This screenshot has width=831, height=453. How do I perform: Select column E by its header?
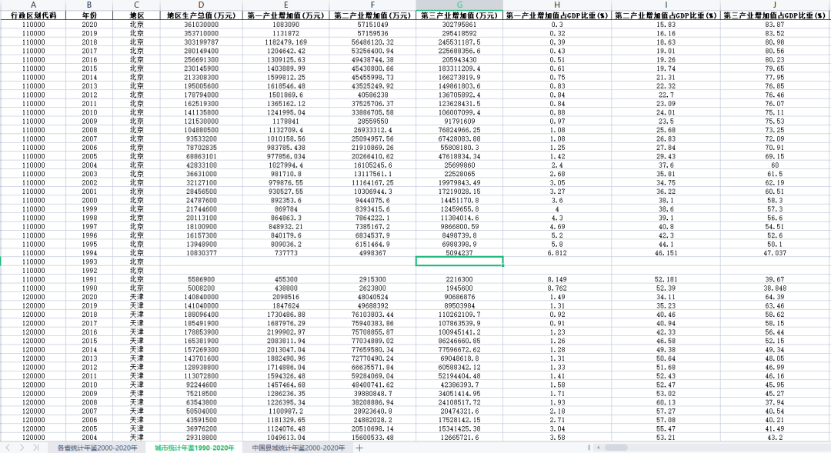pyautogui.click(x=286, y=5)
